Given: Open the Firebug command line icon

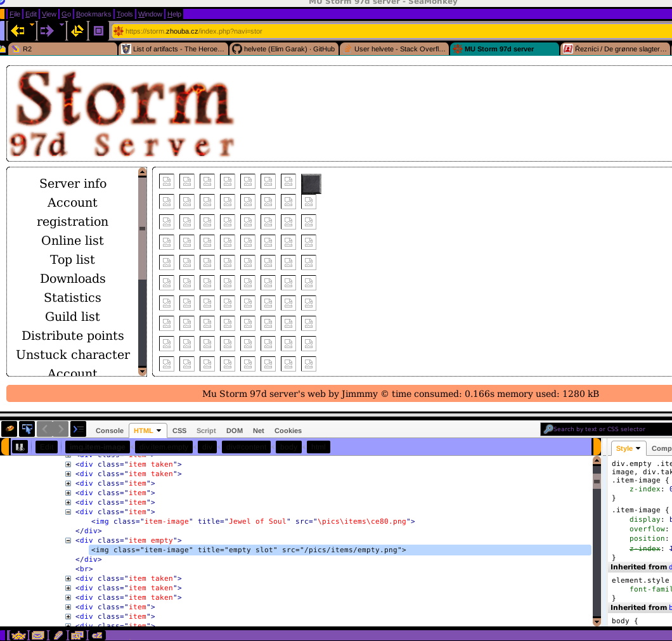Looking at the screenshot, I should 78,429.
